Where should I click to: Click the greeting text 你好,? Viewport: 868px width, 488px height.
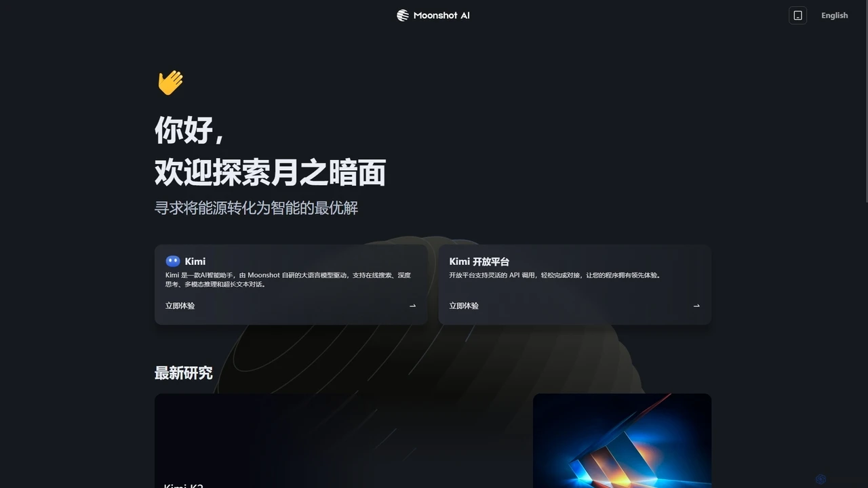click(189, 129)
